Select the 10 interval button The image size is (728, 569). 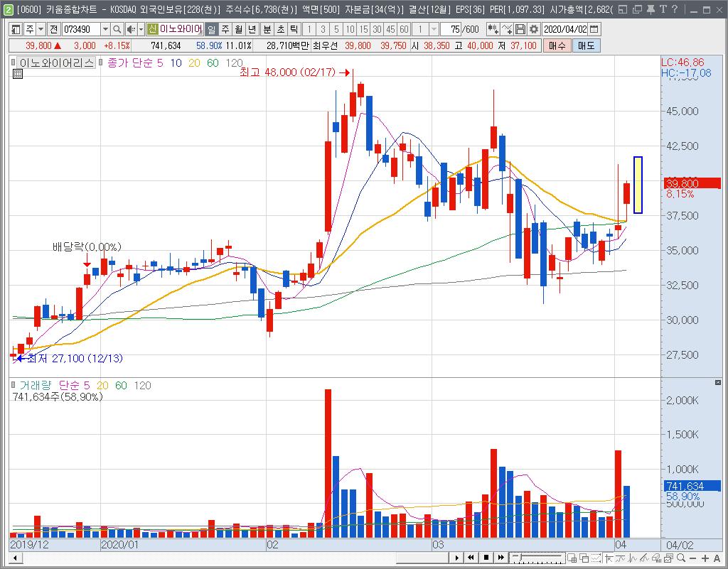coord(350,29)
